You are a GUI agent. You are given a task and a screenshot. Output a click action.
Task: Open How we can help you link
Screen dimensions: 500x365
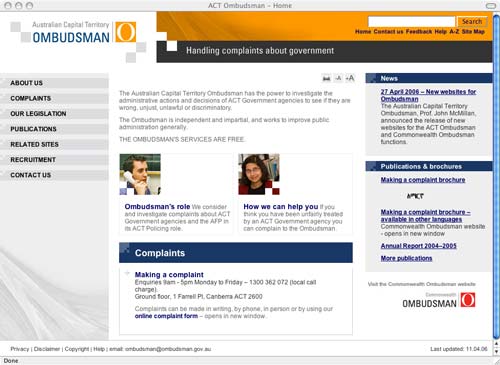pyautogui.click(x=281, y=207)
